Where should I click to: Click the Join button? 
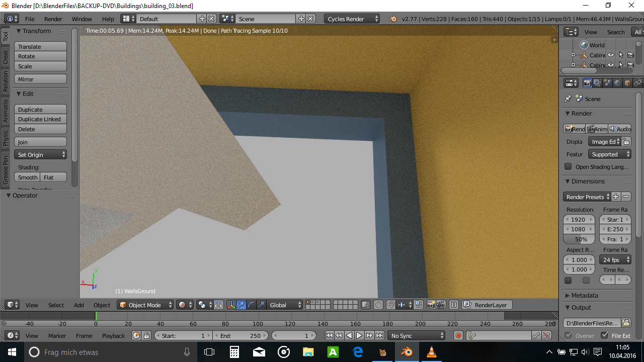(x=40, y=142)
